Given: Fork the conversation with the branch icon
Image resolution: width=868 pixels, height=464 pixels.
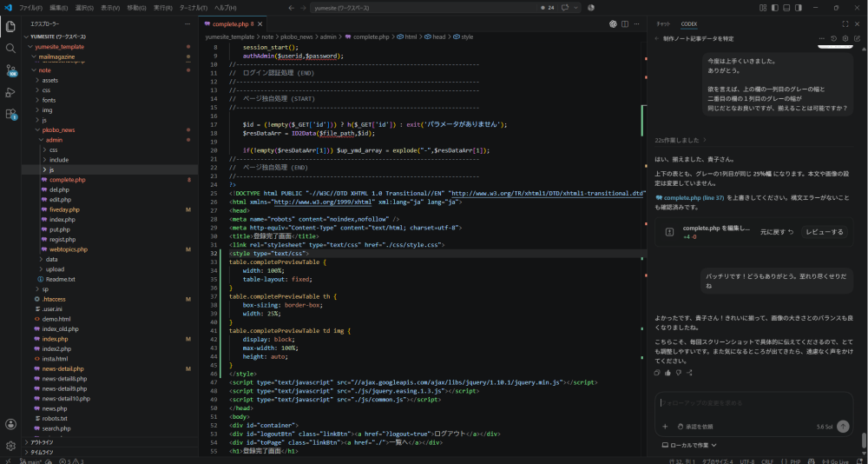Looking at the screenshot, I should click(x=689, y=373).
